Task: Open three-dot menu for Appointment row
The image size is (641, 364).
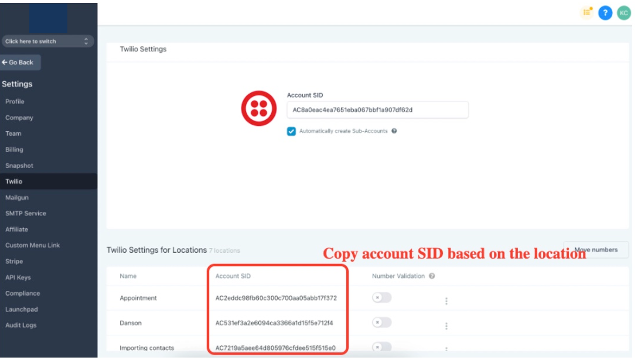Action: pyautogui.click(x=446, y=301)
